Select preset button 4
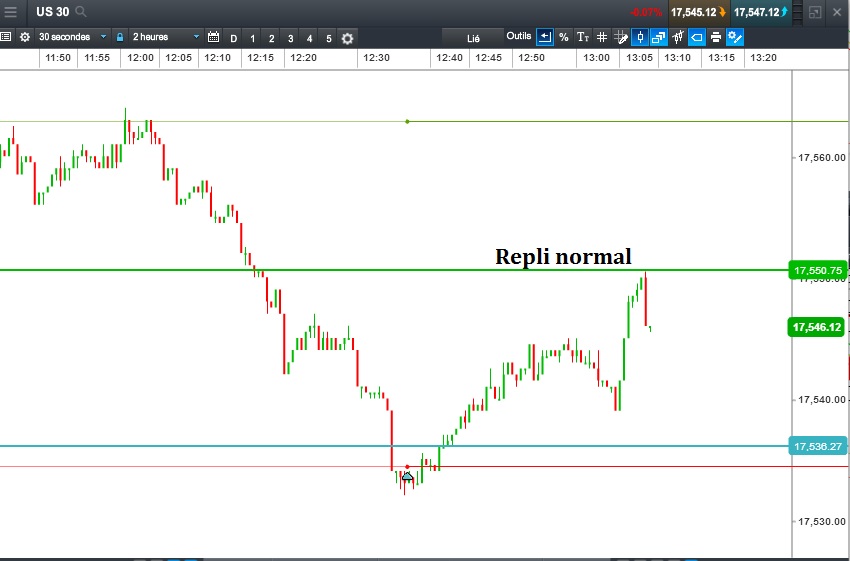The image size is (850, 561). click(x=310, y=38)
